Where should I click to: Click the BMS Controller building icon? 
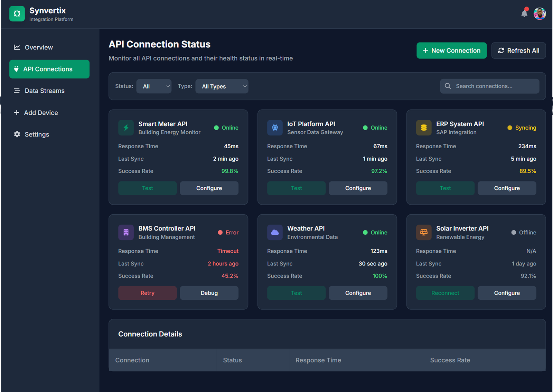coord(126,233)
